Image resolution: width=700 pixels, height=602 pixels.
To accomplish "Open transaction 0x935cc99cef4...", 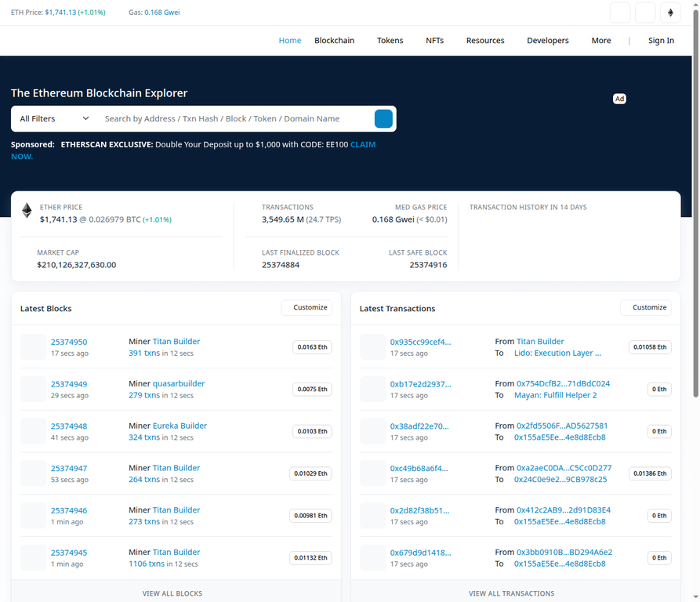I will 420,342.
